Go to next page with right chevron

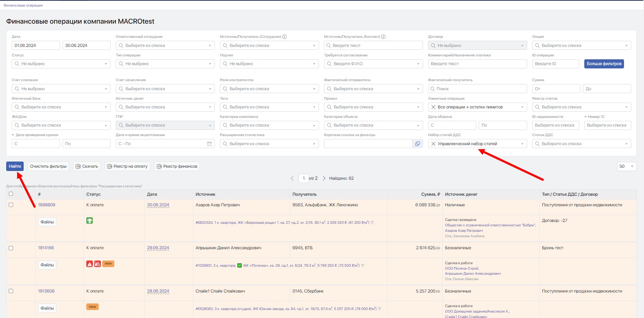324,178
